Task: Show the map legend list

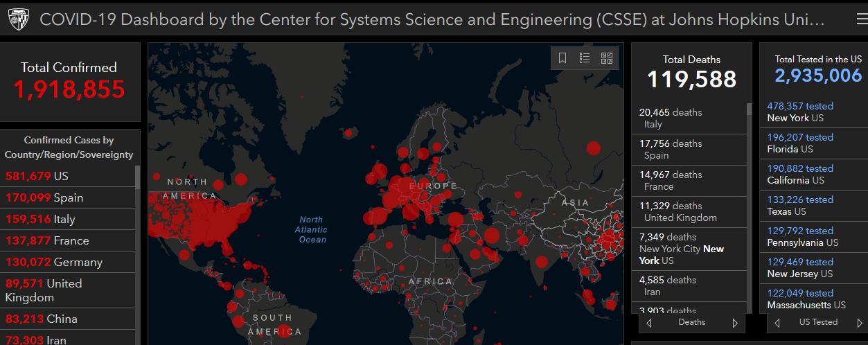Action: [x=585, y=58]
